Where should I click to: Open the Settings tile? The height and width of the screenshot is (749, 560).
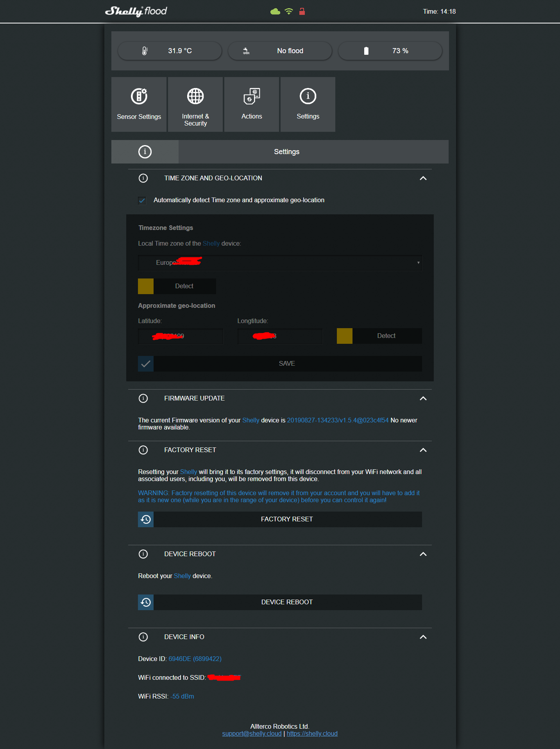[x=308, y=104]
